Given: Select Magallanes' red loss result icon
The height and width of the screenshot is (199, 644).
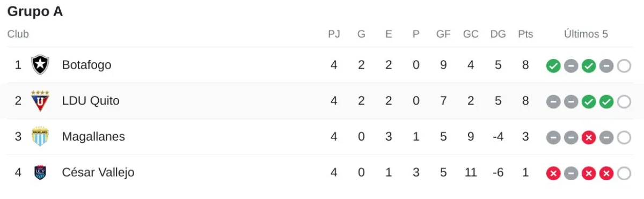Looking at the screenshot, I should point(589,138).
